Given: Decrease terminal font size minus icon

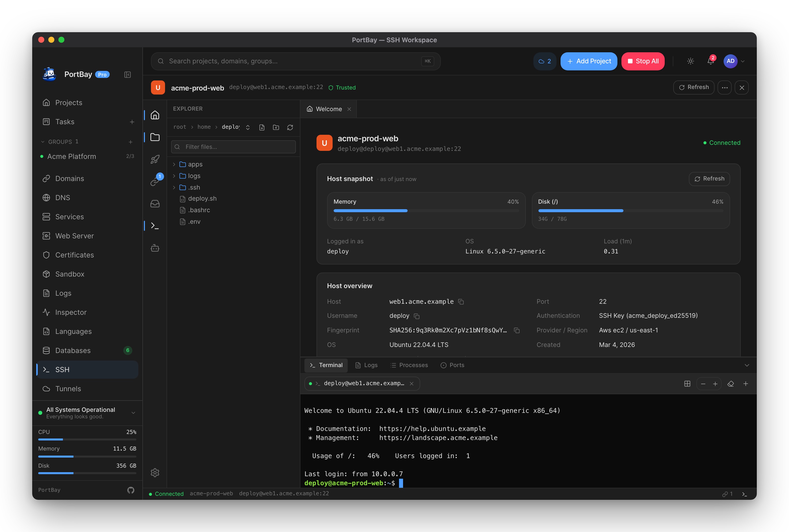Looking at the screenshot, I should [703, 384].
